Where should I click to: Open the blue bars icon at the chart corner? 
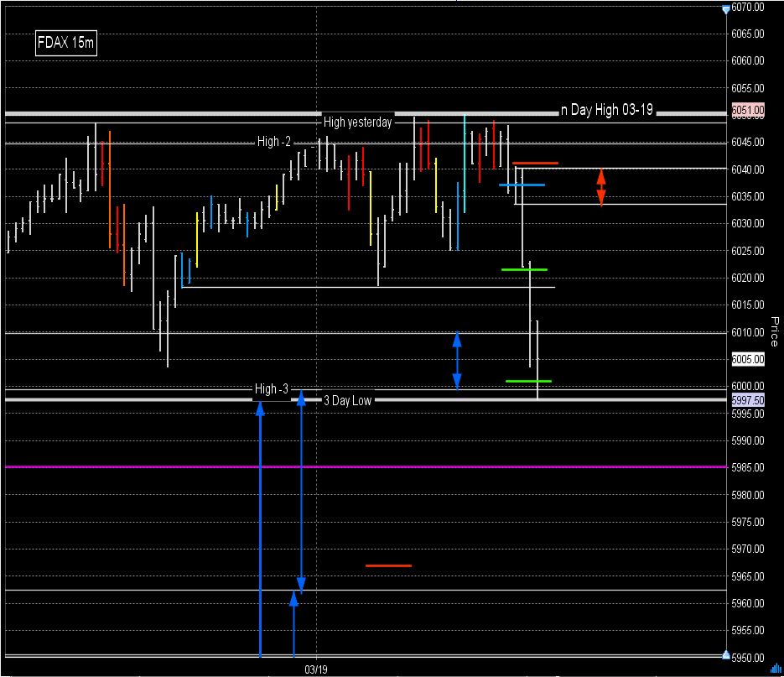(776, 668)
